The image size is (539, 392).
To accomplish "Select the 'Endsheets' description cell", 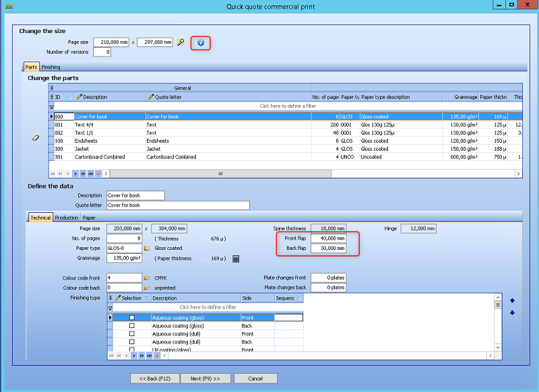I will 110,141.
